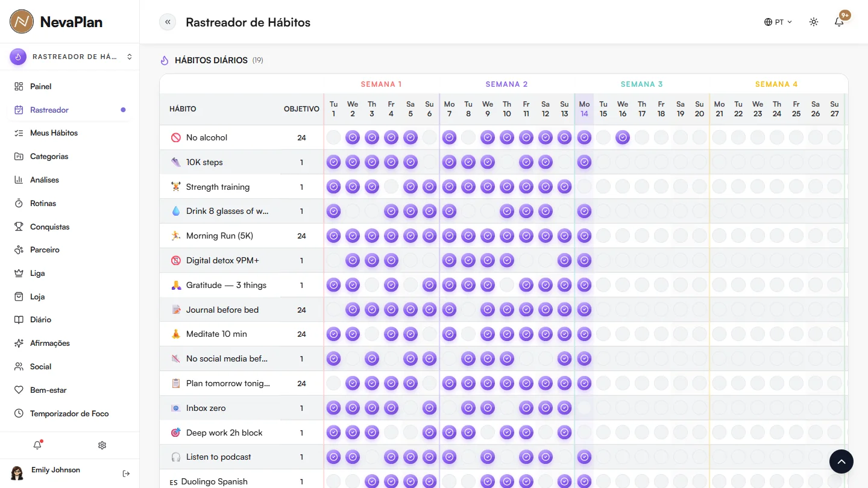Screen dimensions: 868x488
Task: Uncheck 10K steps on Monday 14
Action: 584,162
